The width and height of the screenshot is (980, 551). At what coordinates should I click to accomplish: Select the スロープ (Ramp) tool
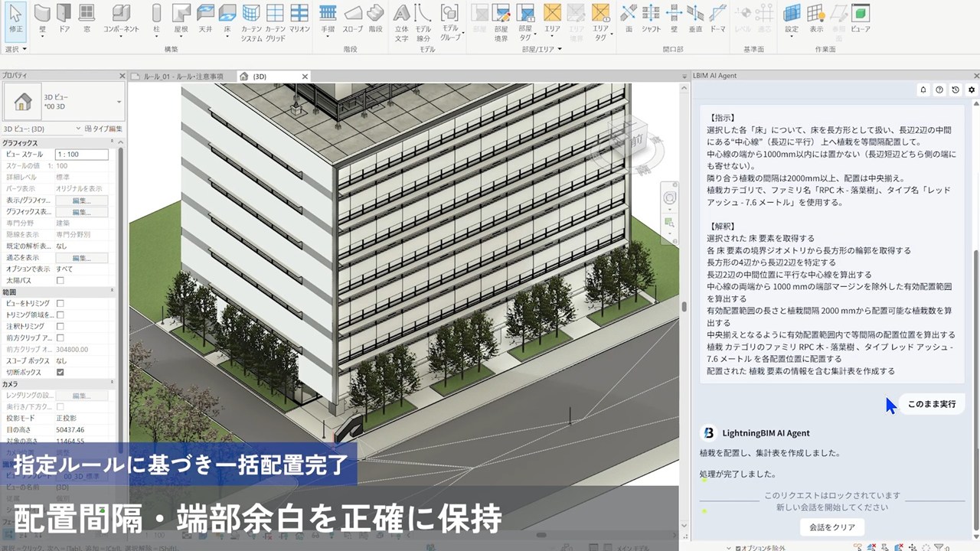click(352, 17)
